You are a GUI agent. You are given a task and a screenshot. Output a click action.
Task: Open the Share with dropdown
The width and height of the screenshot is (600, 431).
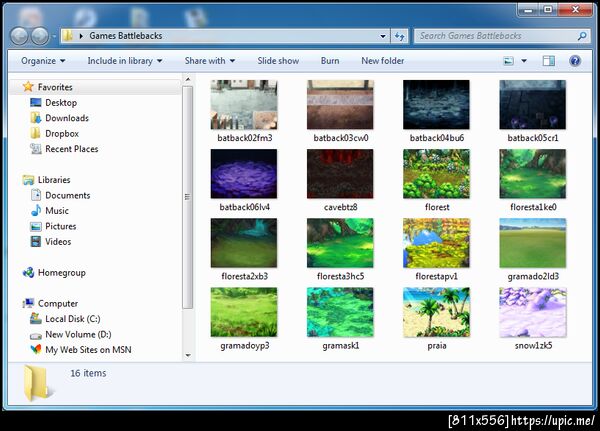point(210,61)
